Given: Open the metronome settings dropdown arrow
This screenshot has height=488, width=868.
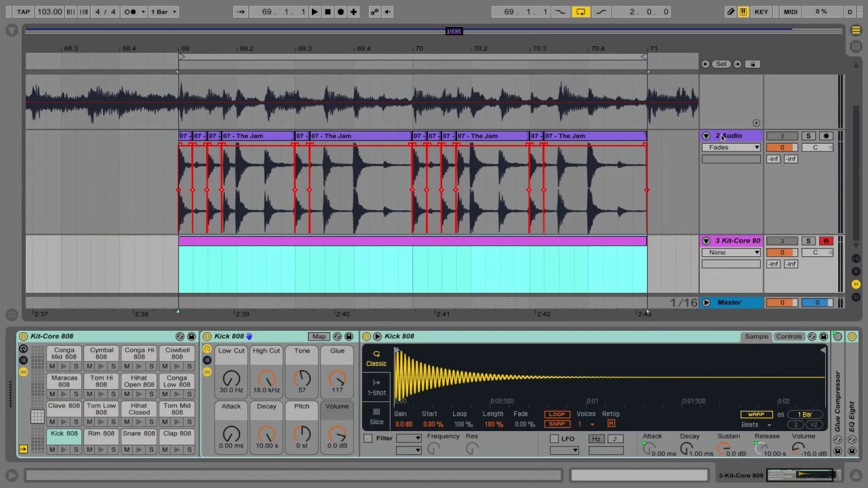Looking at the screenshot, I should pos(142,12).
